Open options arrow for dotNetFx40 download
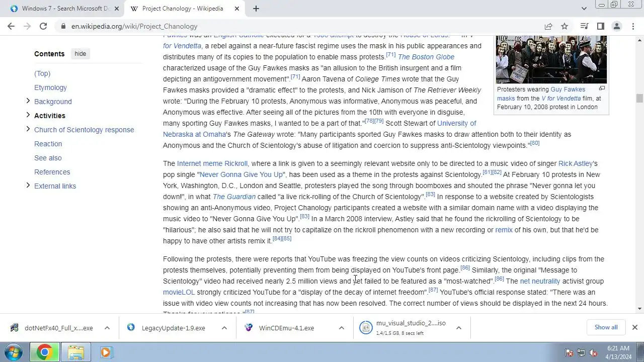This screenshot has width=644, height=362. click(x=107, y=328)
